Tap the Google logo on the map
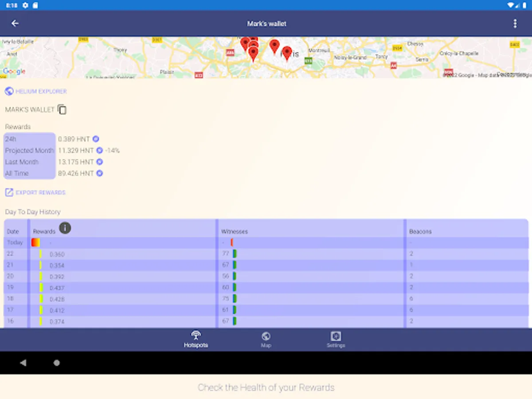The image size is (532, 399). pyautogui.click(x=14, y=71)
